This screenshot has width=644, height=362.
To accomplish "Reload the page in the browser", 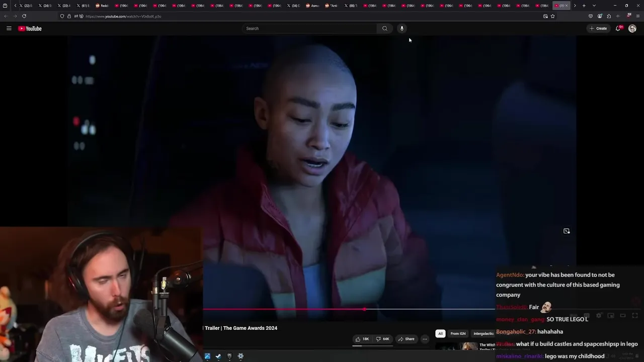I will pyautogui.click(x=24, y=16).
